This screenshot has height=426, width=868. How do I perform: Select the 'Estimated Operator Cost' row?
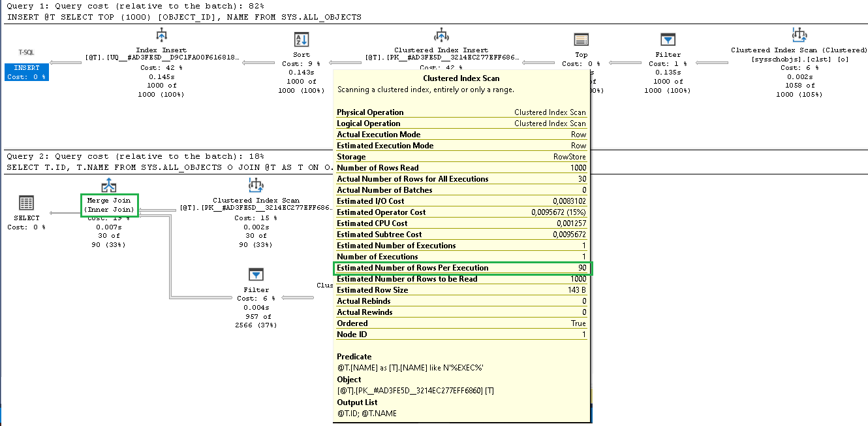(x=461, y=212)
